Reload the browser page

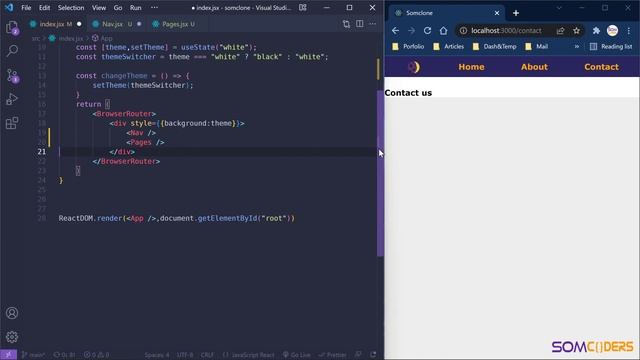(x=427, y=31)
